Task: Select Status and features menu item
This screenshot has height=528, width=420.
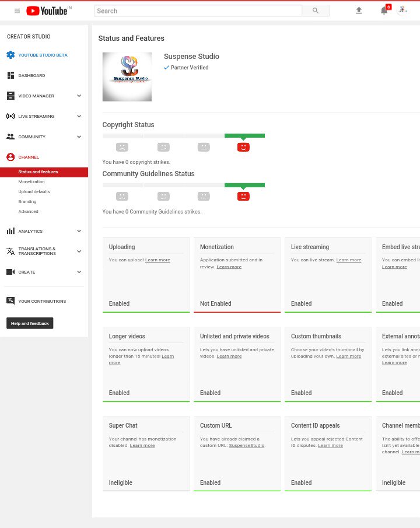Action: (x=44, y=172)
